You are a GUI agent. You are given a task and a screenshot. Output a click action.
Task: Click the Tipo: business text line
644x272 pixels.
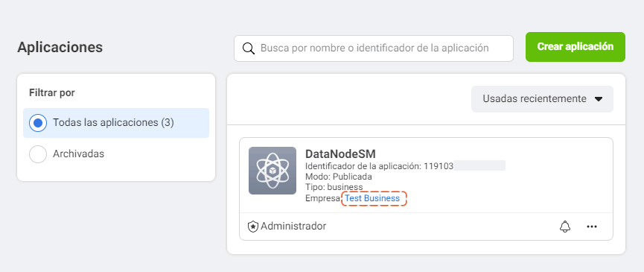pos(334,188)
